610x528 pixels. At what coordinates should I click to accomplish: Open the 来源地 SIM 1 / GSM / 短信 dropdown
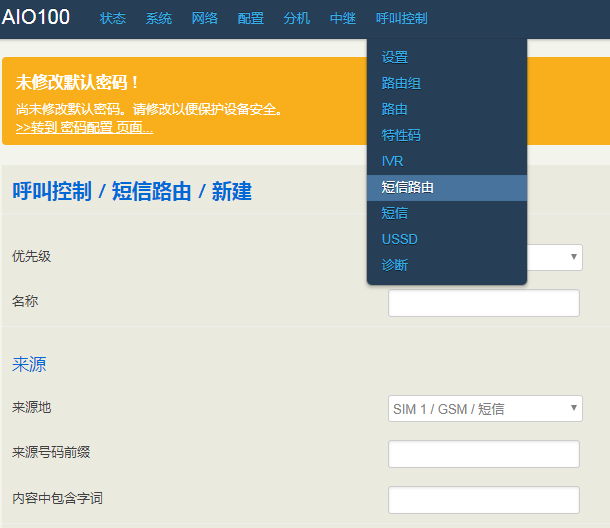pyautogui.click(x=485, y=409)
